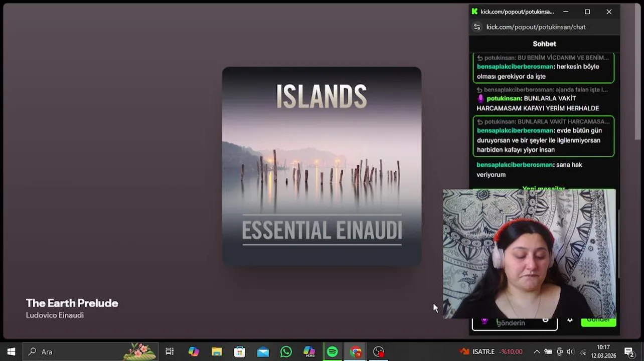Show hidden system tray icons
This screenshot has width=644, height=361.
click(537, 351)
